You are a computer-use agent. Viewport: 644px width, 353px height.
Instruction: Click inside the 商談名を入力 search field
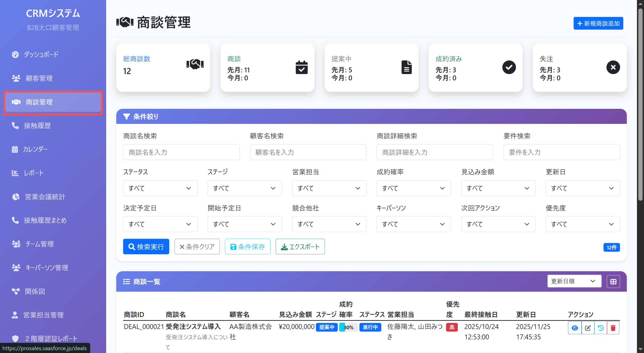181,152
